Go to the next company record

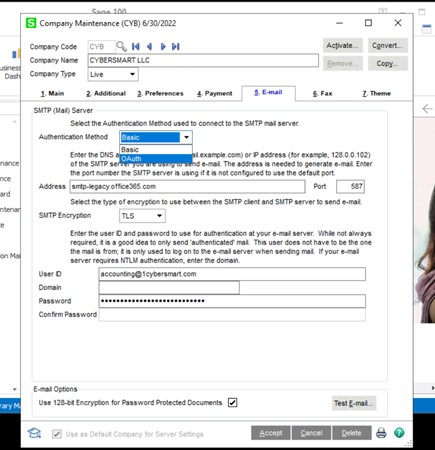163,46
